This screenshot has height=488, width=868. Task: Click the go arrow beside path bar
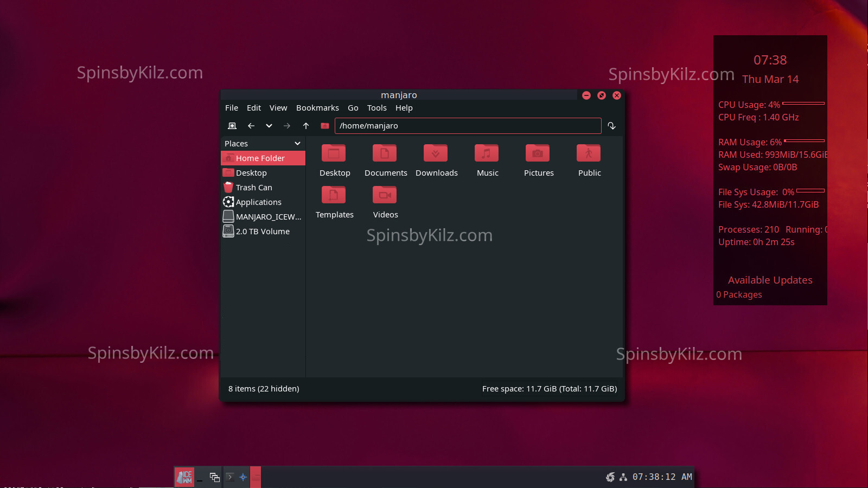click(x=611, y=126)
